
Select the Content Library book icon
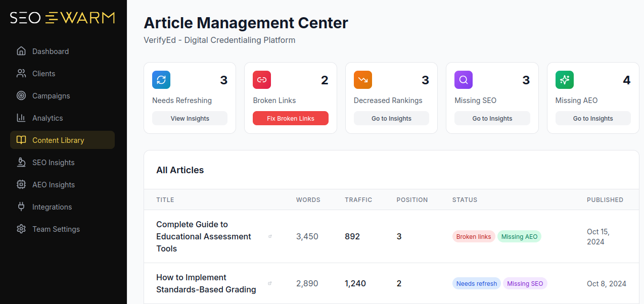(x=21, y=140)
